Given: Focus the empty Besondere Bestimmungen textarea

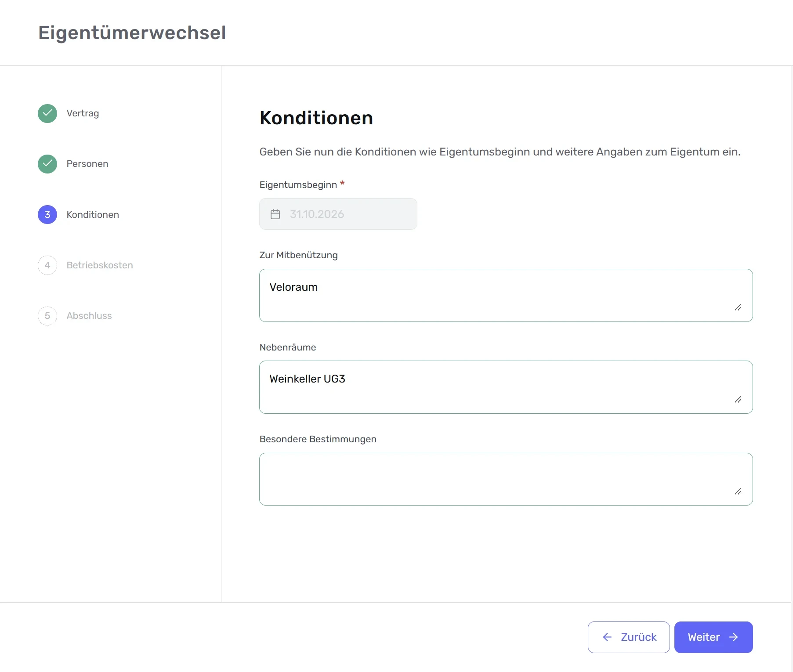Looking at the screenshot, I should coord(506,479).
